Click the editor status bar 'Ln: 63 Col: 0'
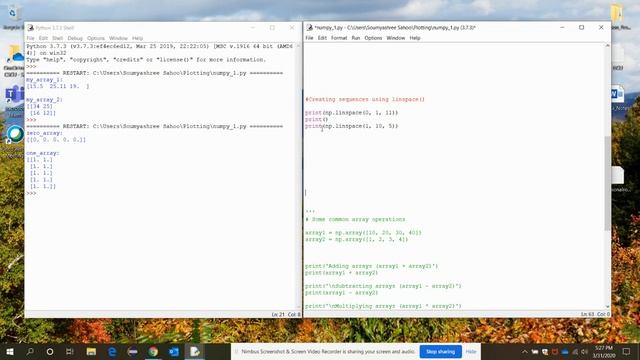The image size is (640, 360). tap(595, 314)
